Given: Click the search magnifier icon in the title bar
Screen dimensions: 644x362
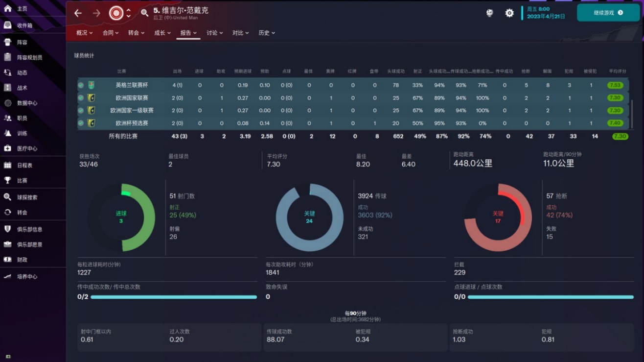Looking at the screenshot, I should tap(144, 13).
